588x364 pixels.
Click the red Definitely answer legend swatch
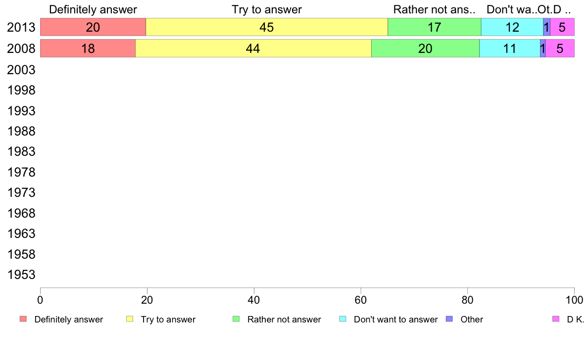(23, 319)
